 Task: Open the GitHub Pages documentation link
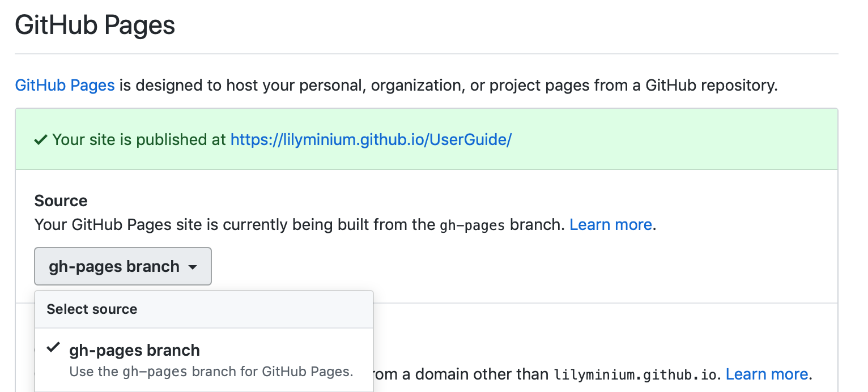pos(64,85)
